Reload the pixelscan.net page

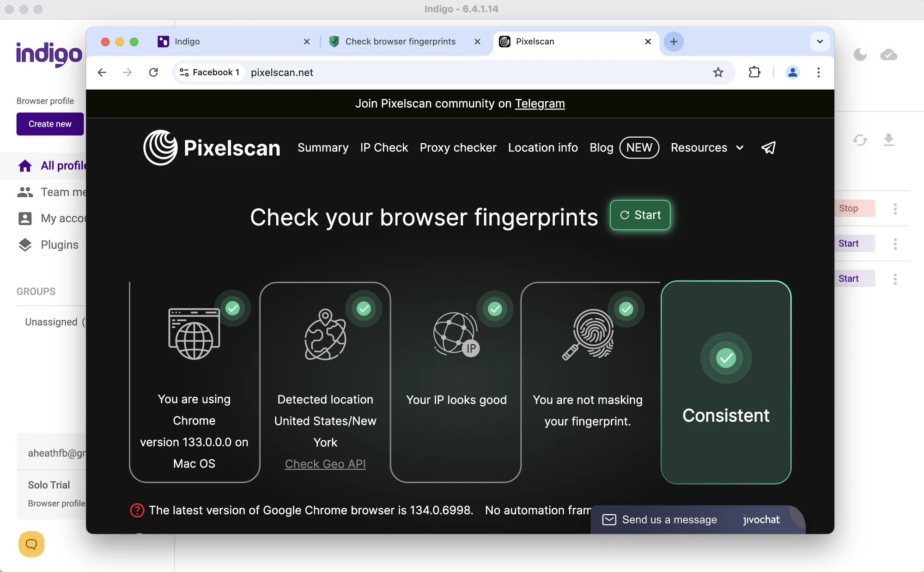pyautogui.click(x=153, y=72)
